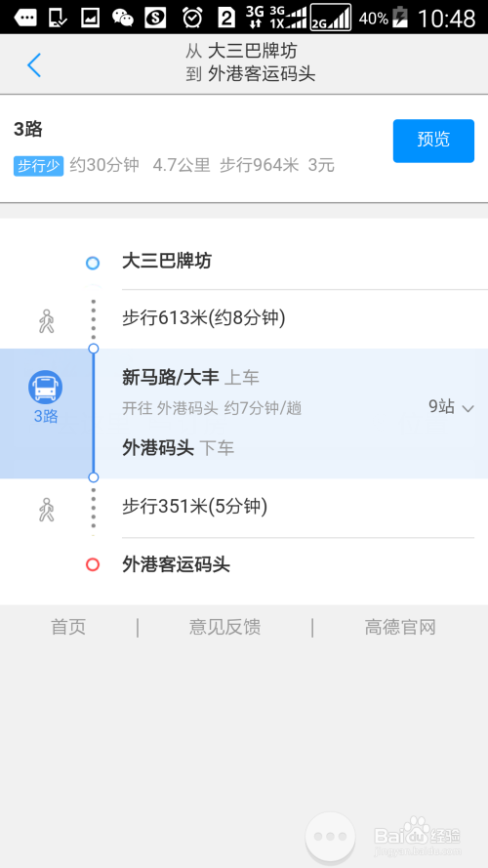Tap the floating three-dot bubble
The height and width of the screenshot is (868, 488).
(x=330, y=836)
